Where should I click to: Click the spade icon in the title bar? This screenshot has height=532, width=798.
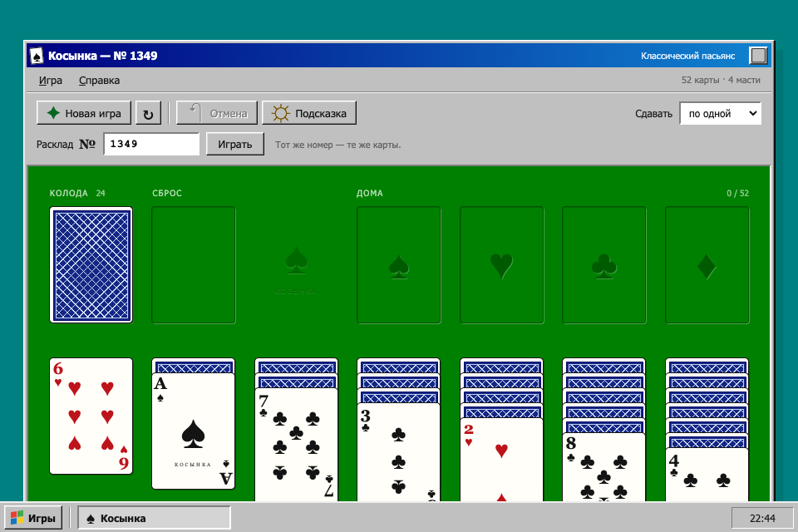tap(37, 56)
